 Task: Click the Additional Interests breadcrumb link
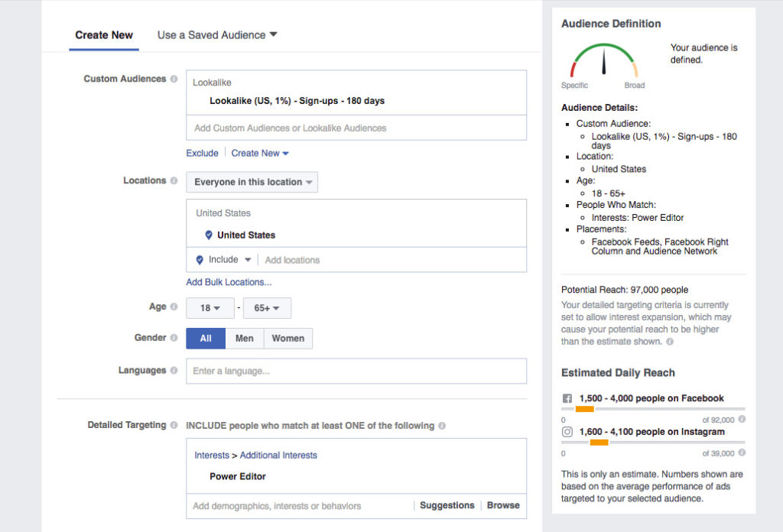pos(278,455)
